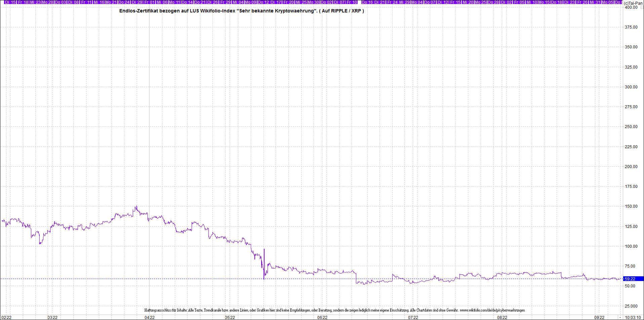Image resolution: width=644 pixels, height=320 pixels.
Task: Click the 225.00 price axis label
Action: 631,147
